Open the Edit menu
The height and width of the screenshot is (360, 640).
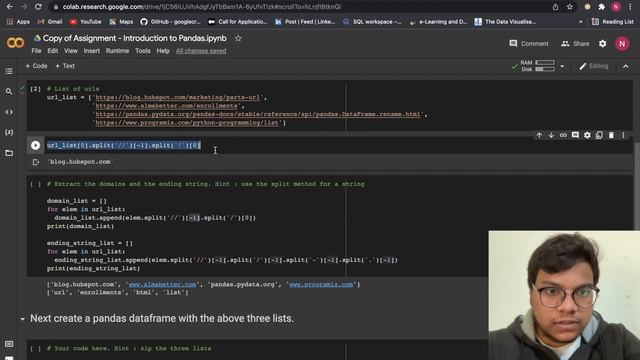pos(53,51)
